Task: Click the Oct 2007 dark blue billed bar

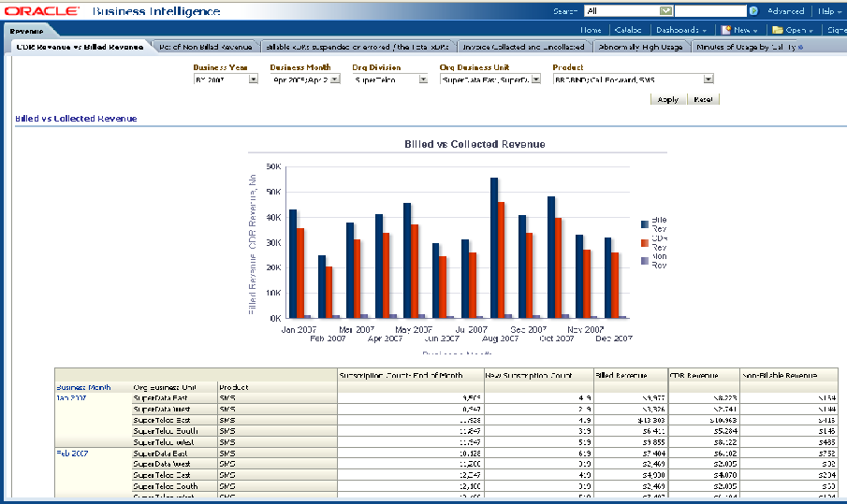Action: pos(551,257)
